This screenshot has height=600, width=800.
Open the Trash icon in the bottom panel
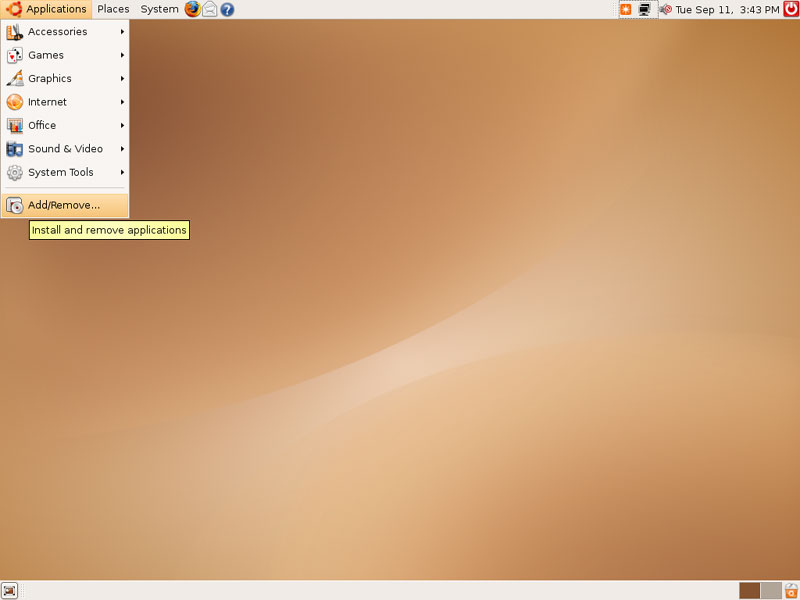791,591
